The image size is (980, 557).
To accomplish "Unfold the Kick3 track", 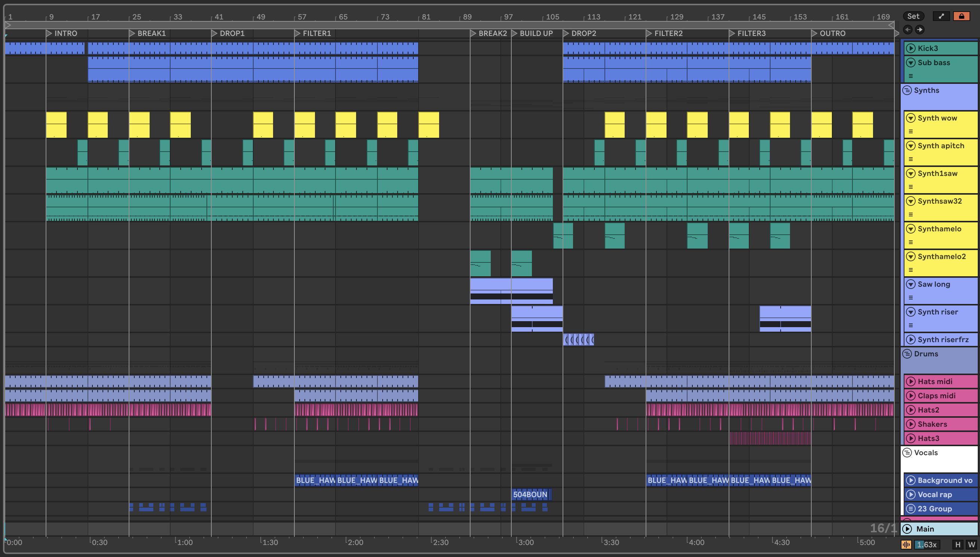I will [911, 48].
